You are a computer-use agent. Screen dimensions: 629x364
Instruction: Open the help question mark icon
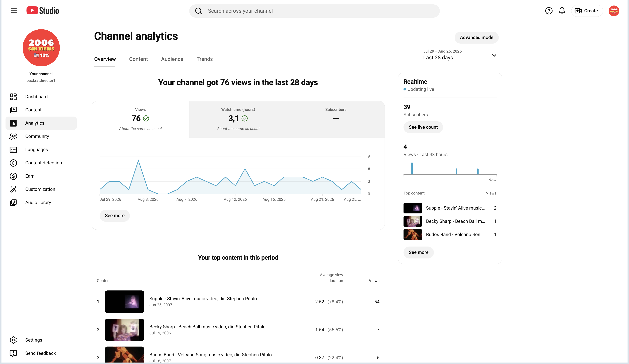point(549,11)
